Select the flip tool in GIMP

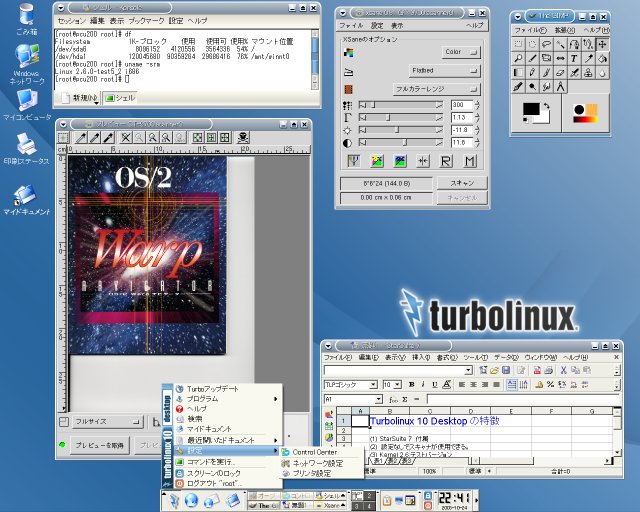pyautogui.click(x=560, y=58)
